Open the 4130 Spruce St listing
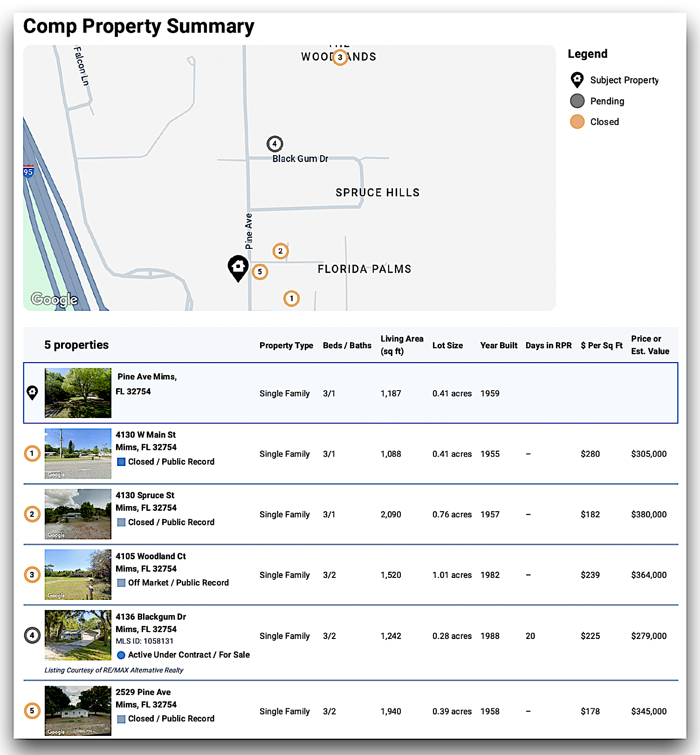Screen dimensions: 700x755 coord(145,495)
